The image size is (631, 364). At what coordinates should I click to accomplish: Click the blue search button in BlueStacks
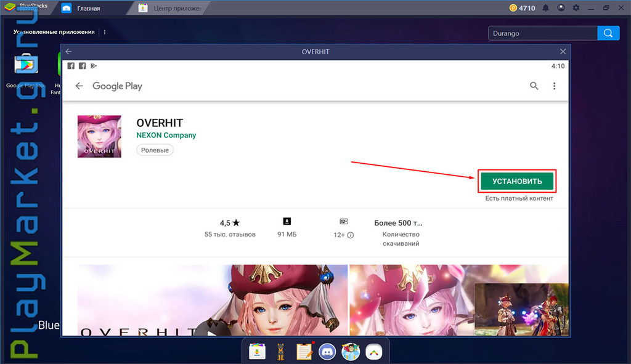tap(608, 33)
